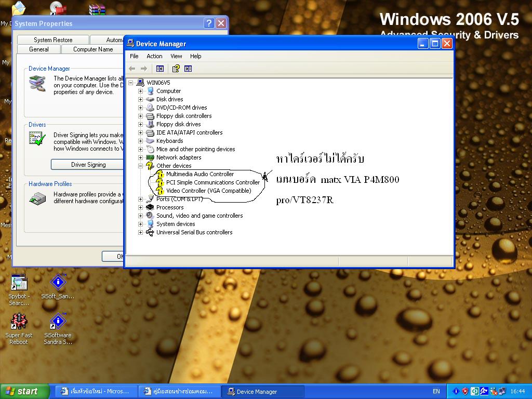Select the "Mice and other pointing devices" label
The image size is (532, 399).
[195, 149]
